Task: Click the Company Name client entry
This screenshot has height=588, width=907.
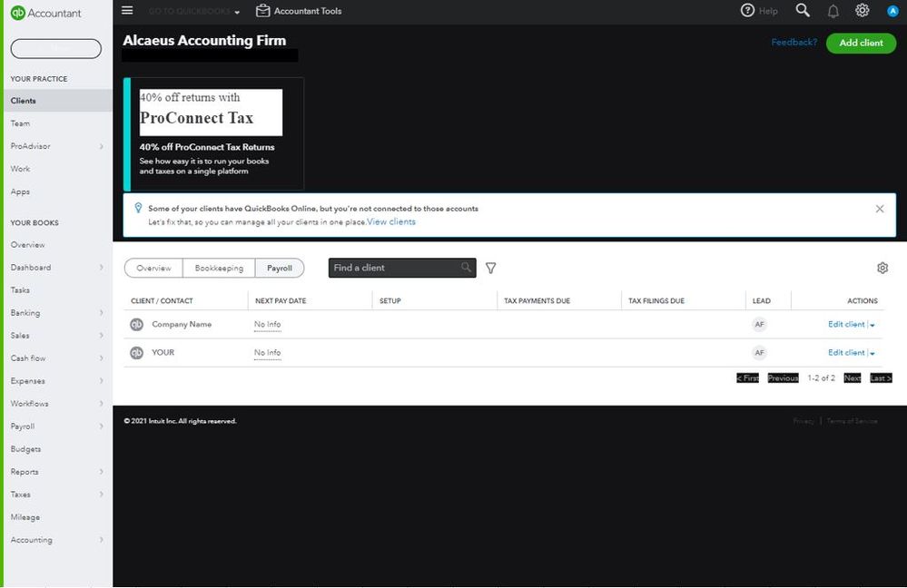Action: (x=182, y=324)
